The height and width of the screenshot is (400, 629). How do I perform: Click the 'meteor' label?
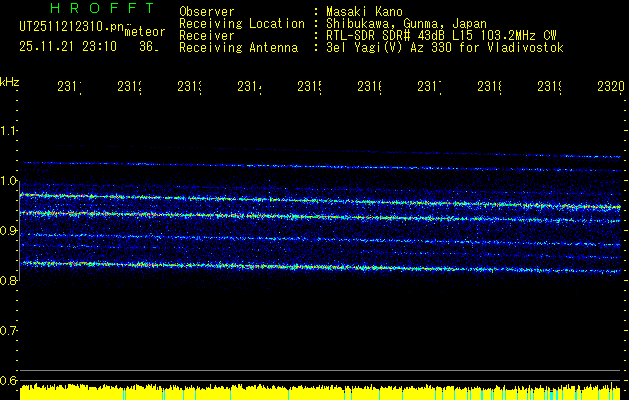(144, 32)
